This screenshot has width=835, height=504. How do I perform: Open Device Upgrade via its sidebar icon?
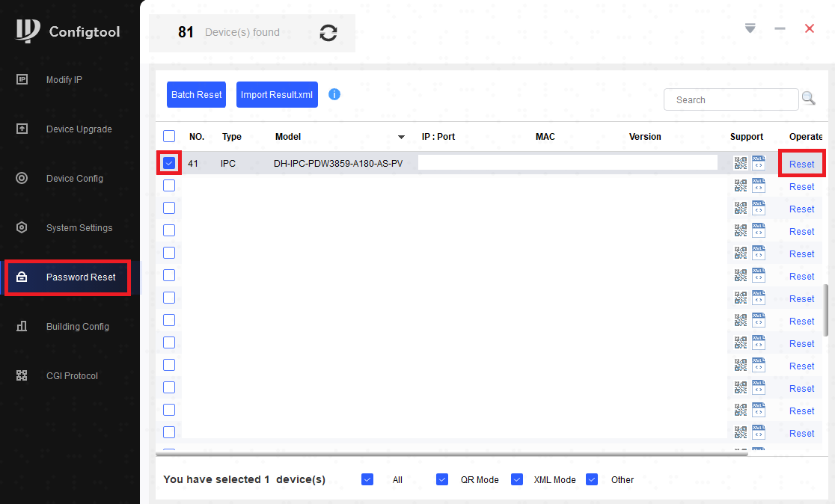click(22, 129)
